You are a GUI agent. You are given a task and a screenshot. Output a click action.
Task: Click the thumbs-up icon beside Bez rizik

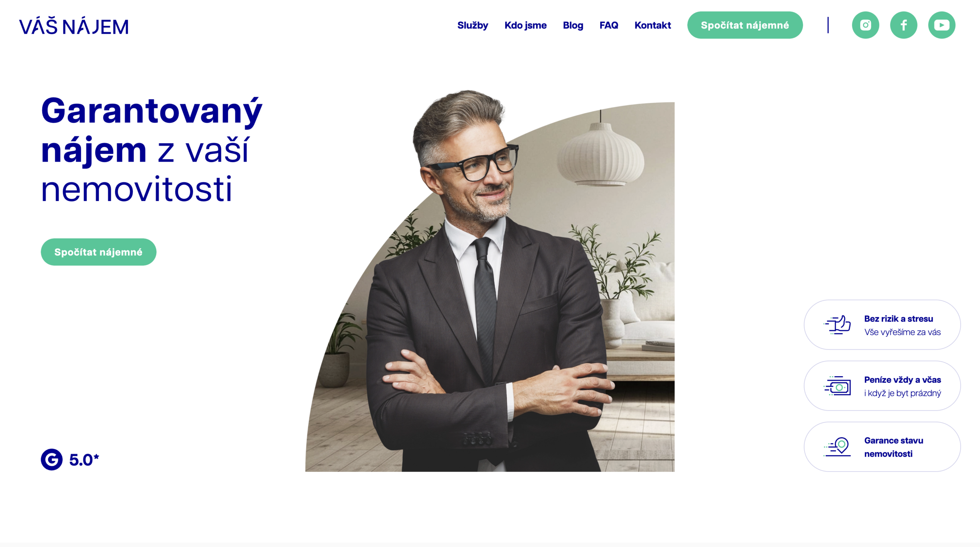pos(837,325)
